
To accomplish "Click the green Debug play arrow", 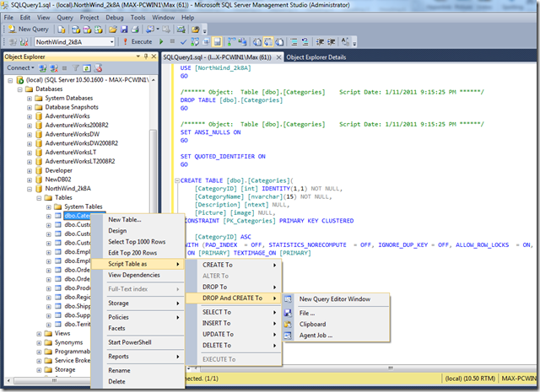I will tap(161, 41).
